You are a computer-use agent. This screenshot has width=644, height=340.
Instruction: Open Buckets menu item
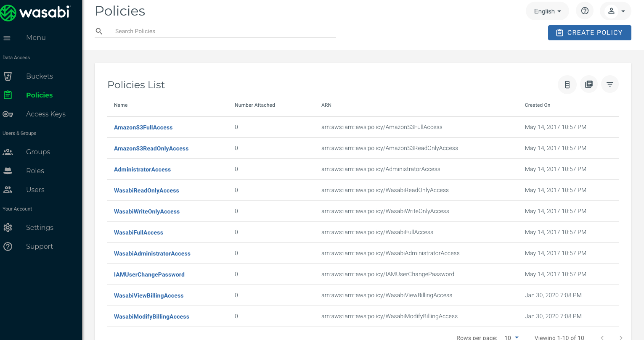click(40, 76)
